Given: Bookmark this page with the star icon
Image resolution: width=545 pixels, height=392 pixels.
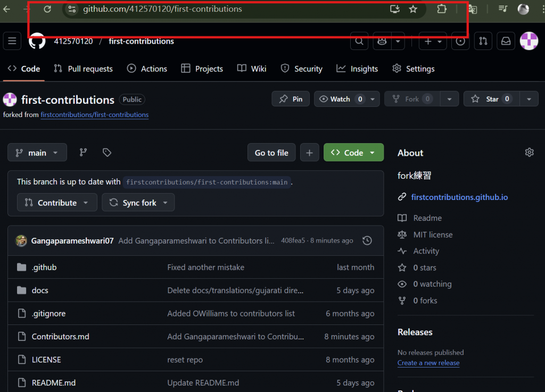Looking at the screenshot, I should [x=413, y=9].
